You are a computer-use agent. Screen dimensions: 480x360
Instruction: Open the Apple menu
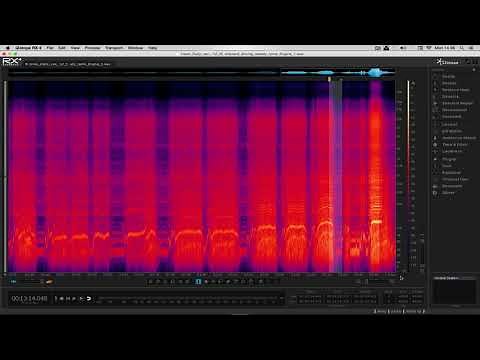pyautogui.click(x=7, y=48)
